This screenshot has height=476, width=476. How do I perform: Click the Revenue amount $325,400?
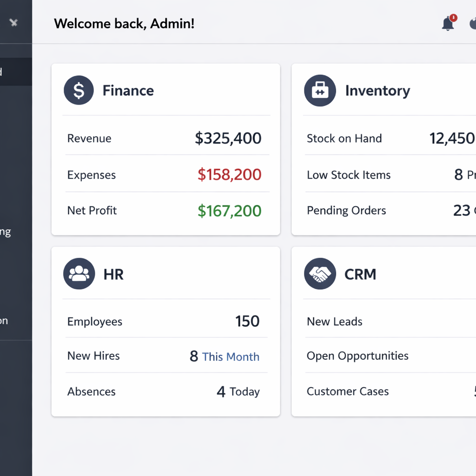click(228, 138)
